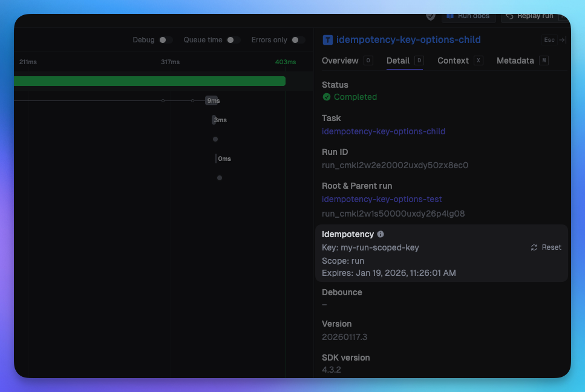Click the refresh icon next to Reset
Viewport: 585px width, 392px height.
click(x=533, y=247)
